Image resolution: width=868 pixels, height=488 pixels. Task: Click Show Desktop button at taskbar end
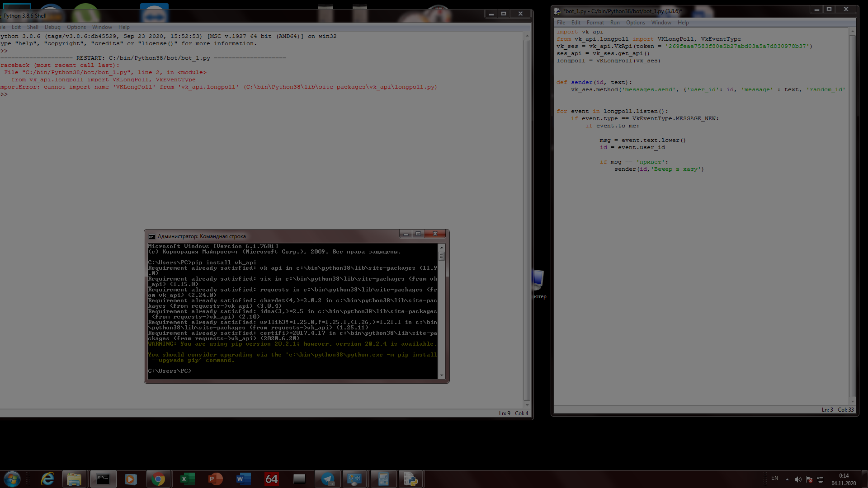pyautogui.click(x=864, y=479)
